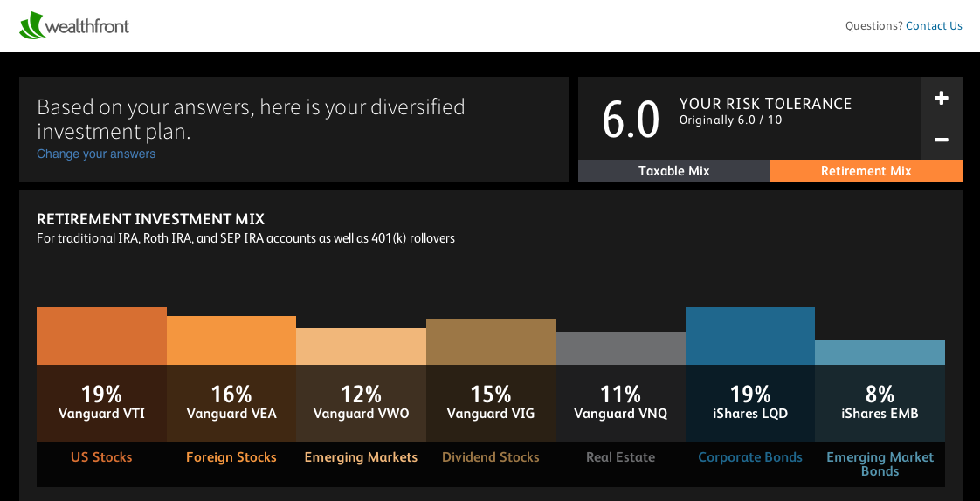Increase risk tolerance with plus button

pyautogui.click(x=942, y=98)
